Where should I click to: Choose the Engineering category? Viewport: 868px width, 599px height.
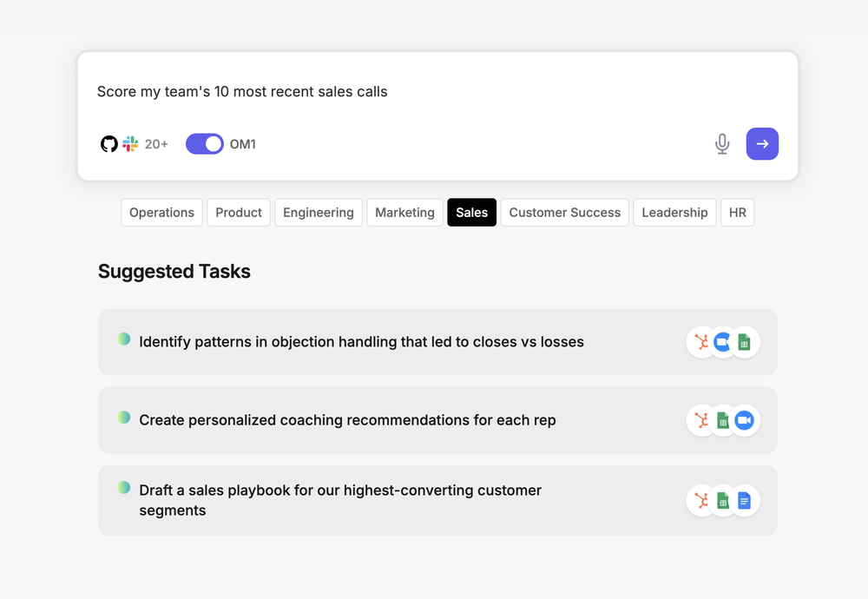coord(318,212)
